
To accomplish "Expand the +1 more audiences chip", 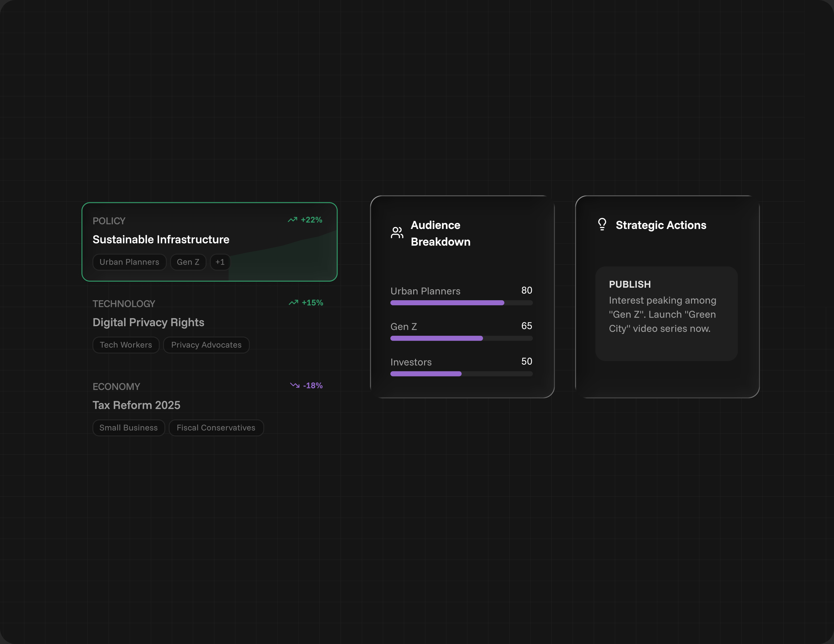I will pos(220,262).
